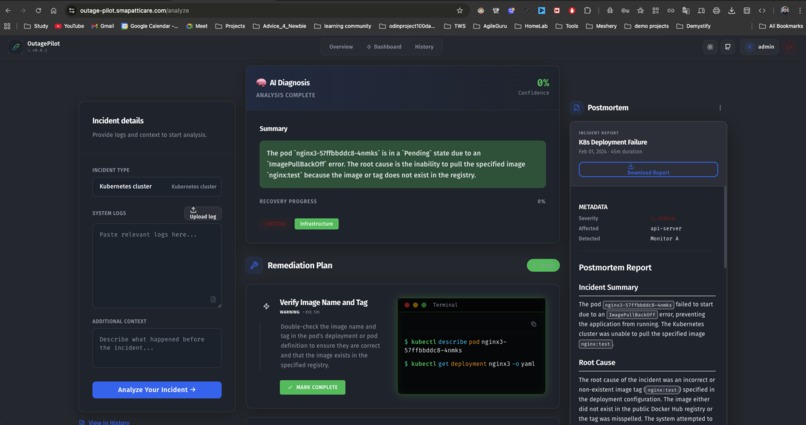Viewport: 806px width, 425px height.
Task: Open the learning community bookmarks folder
Action: [342, 26]
